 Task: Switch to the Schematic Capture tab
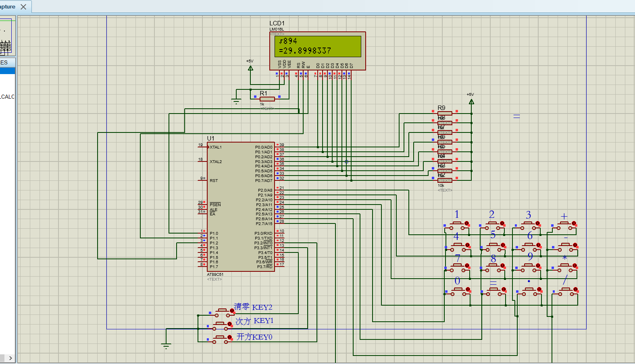8,7
